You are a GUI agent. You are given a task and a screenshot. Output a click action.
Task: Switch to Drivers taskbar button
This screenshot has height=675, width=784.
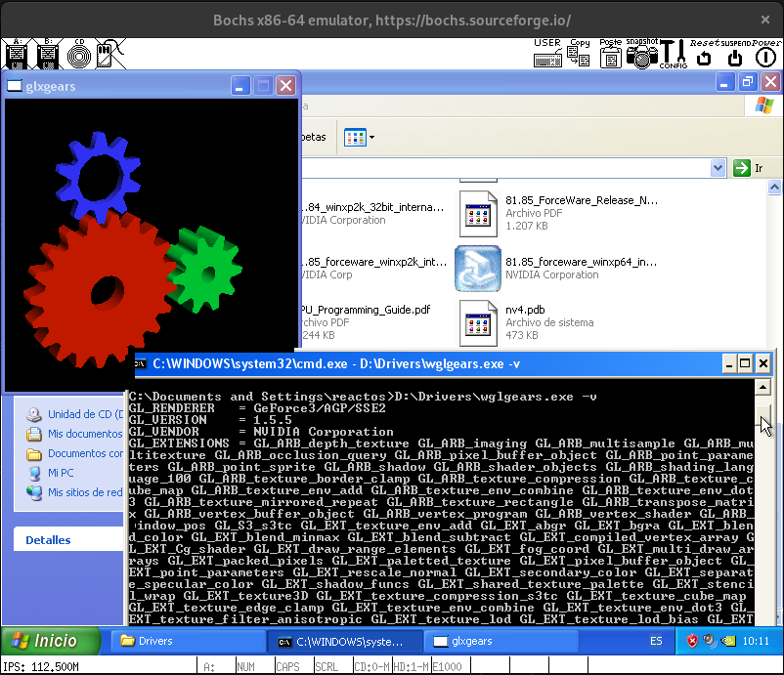188,641
